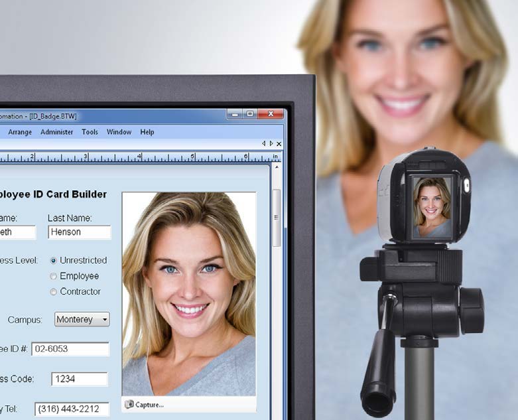Screen dimensions: 518x420
Task: Select the Unrestricted access level
Action: tap(54, 261)
